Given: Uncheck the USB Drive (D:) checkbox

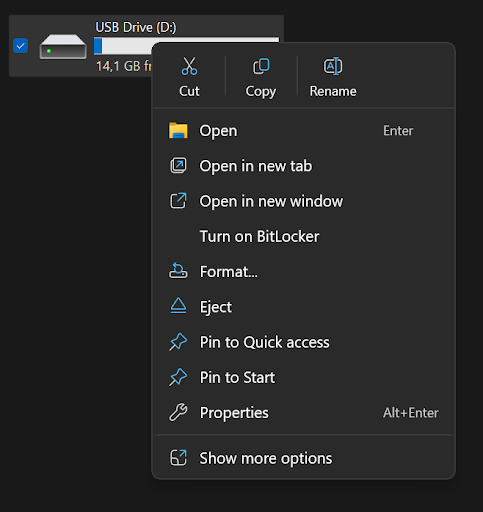Looking at the screenshot, I should click(21, 46).
